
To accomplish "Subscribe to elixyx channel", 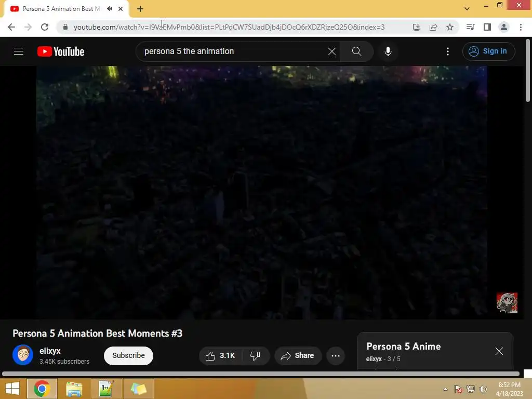I will 129,355.
